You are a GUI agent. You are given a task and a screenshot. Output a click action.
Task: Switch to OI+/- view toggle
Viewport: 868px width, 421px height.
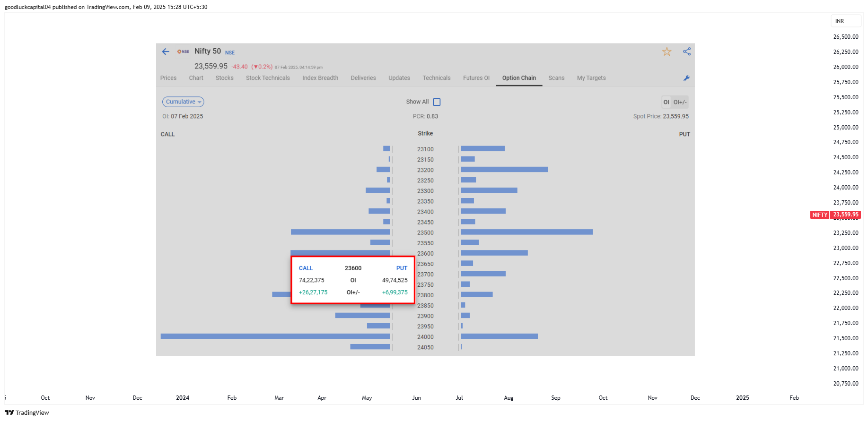[x=680, y=102]
